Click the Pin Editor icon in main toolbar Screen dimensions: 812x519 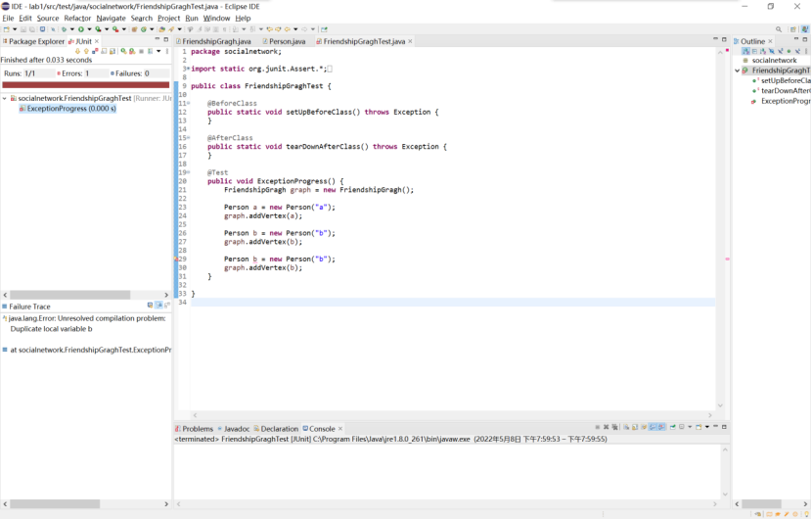click(324, 29)
